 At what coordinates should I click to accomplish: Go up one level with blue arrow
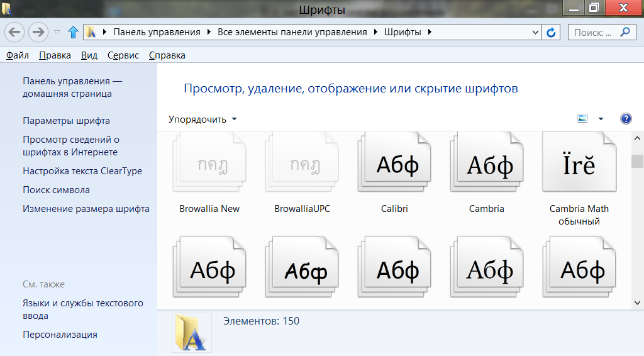click(73, 32)
